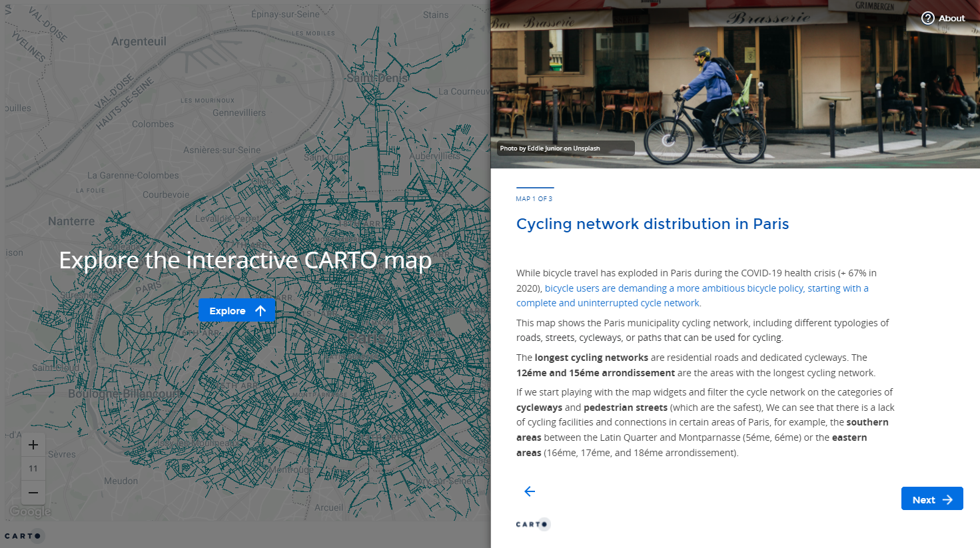The height and width of the screenshot is (548, 980).
Task: Click the Meudon label on the map
Action: tap(121, 481)
